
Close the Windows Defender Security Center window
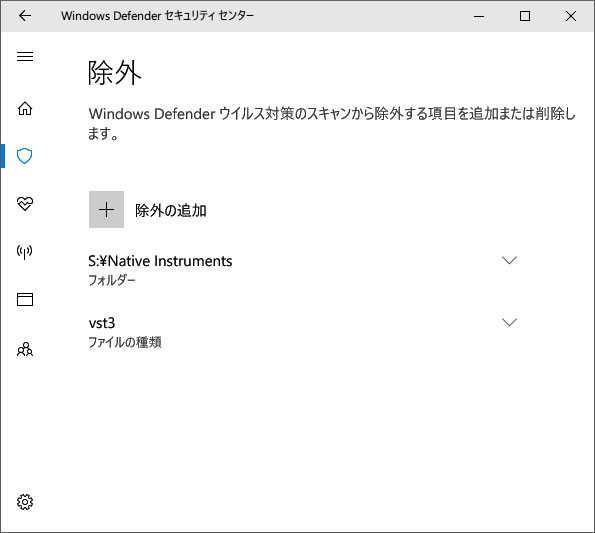[571, 16]
